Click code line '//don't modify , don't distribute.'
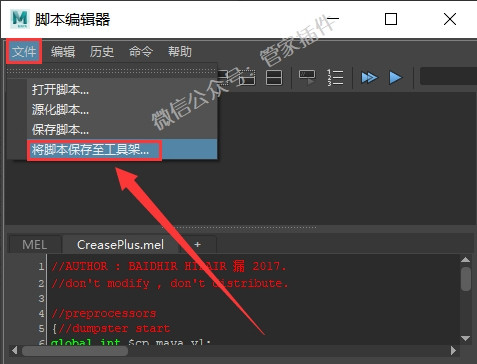This screenshot has width=477, height=364. click(170, 283)
